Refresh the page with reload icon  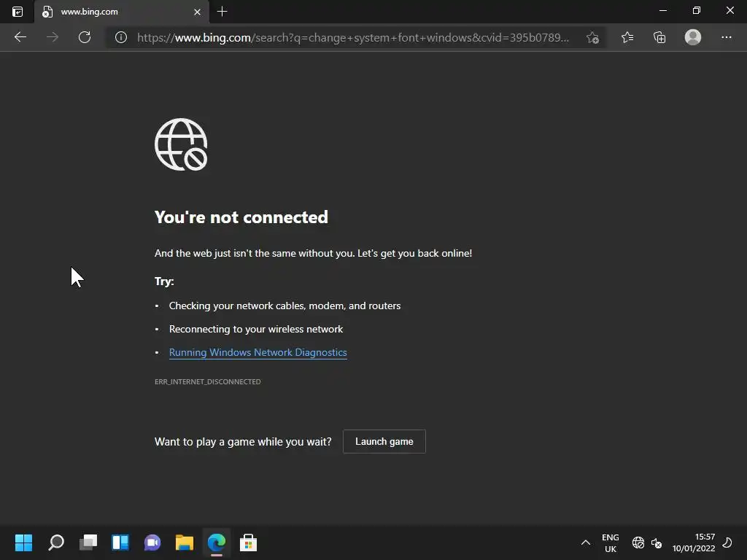tap(85, 37)
